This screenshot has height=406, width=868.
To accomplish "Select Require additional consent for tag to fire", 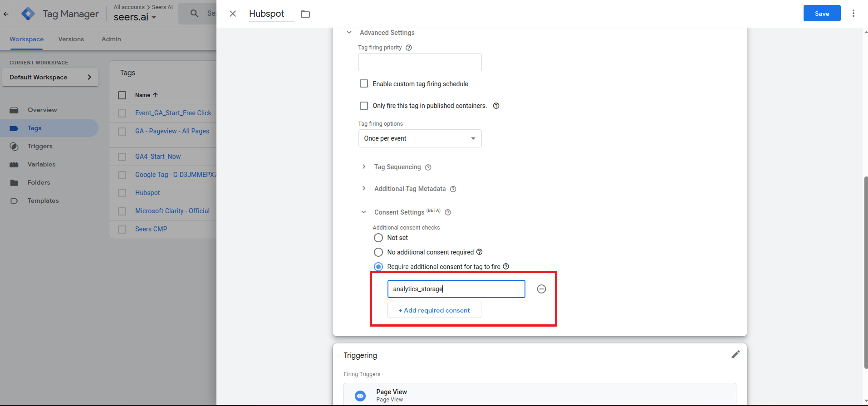I will point(378,267).
